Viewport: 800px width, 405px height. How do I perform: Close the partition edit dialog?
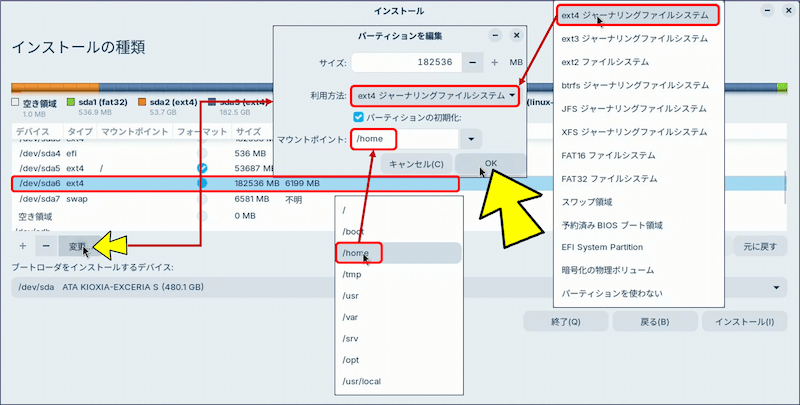click(x=516, y=35)
